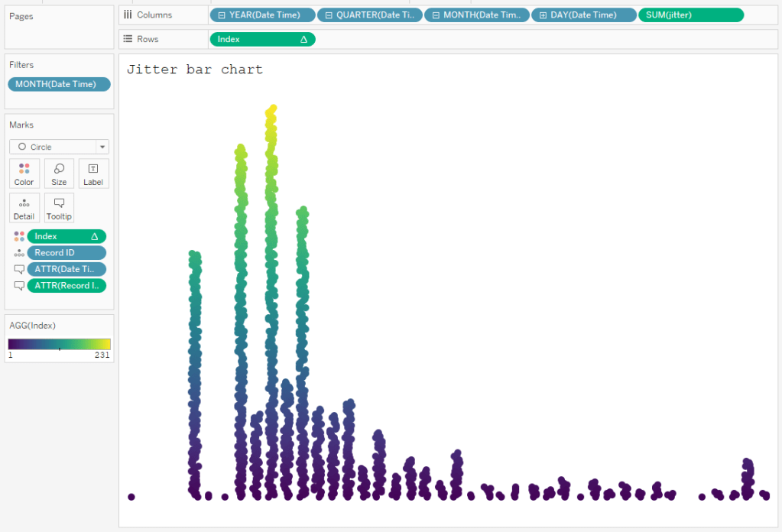Screen dimensions: 782x532
Task: Expand the DAY(Date Time) hierarchy level
Action: click(x=540, y=14)
